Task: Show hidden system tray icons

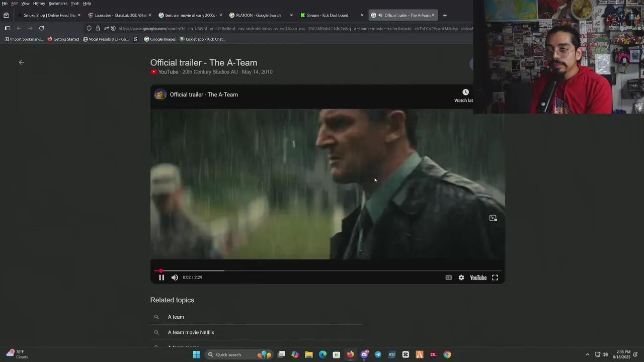Action: coord(587,354)
